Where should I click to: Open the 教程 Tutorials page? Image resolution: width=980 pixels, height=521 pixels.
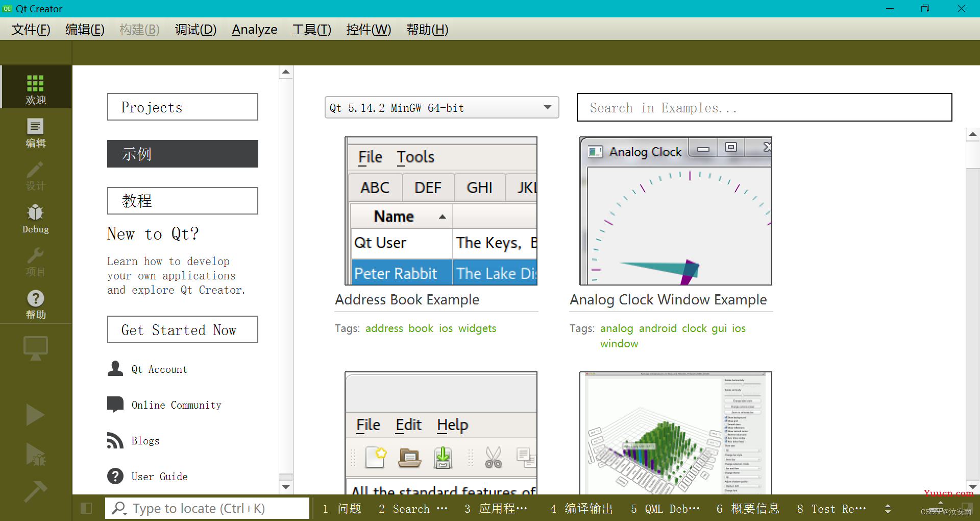[183, 201]
